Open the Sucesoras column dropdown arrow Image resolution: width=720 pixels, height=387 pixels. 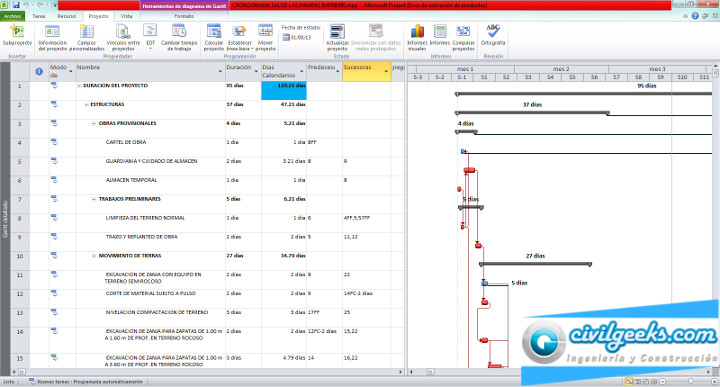coord(386,72)
